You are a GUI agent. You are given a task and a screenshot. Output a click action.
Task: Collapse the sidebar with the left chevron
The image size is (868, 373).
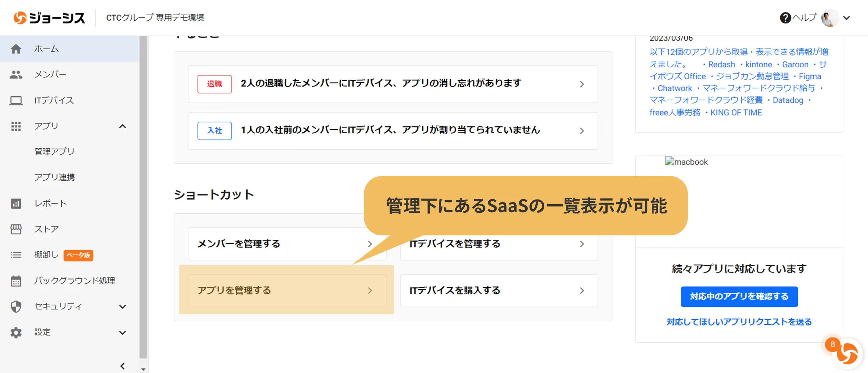[x=123, y=366]
